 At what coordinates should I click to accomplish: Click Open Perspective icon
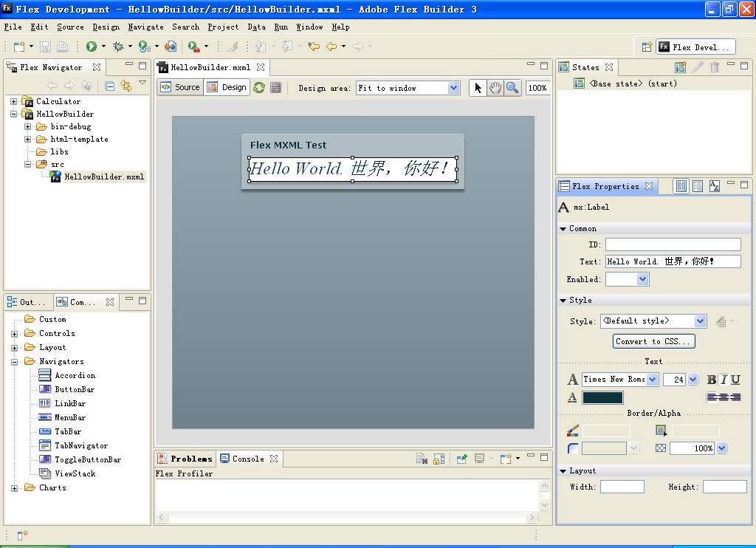tap(647, 47)
